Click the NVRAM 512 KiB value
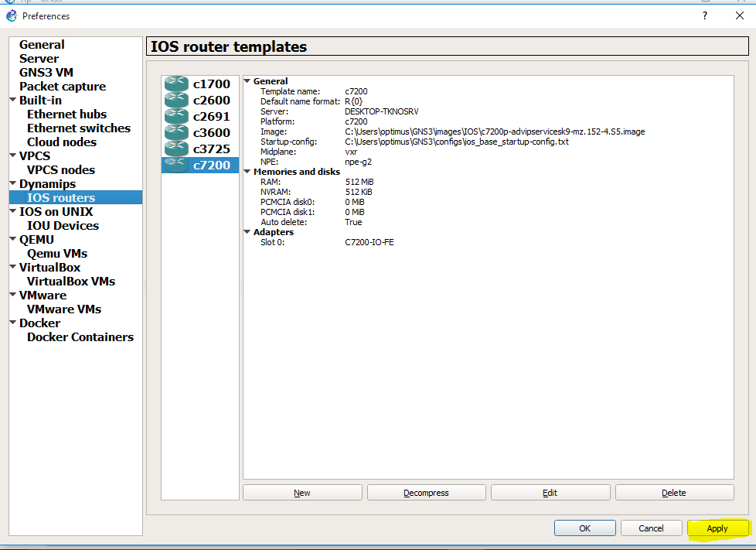Image resolution: width=756 pixels, height=550 pixels. 359,192
